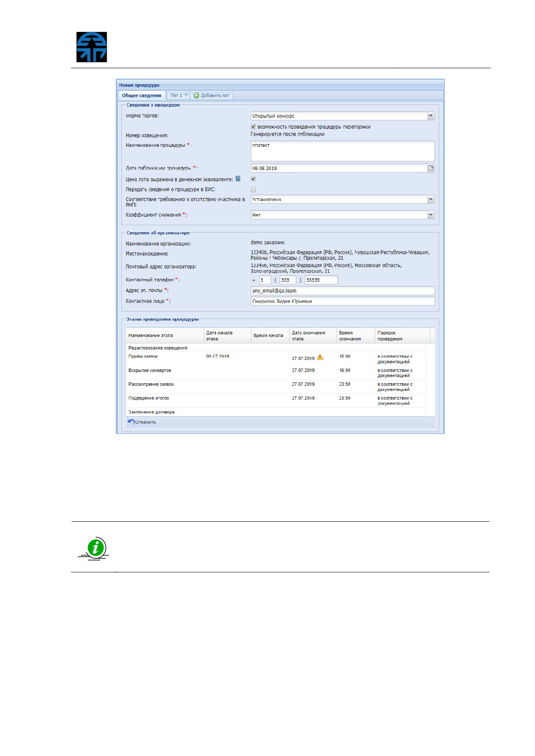This screenshot has width=535, height=756.
Task: Click Генерируется после публикации text
Action: pyautogui.click(x=288, y=134)
